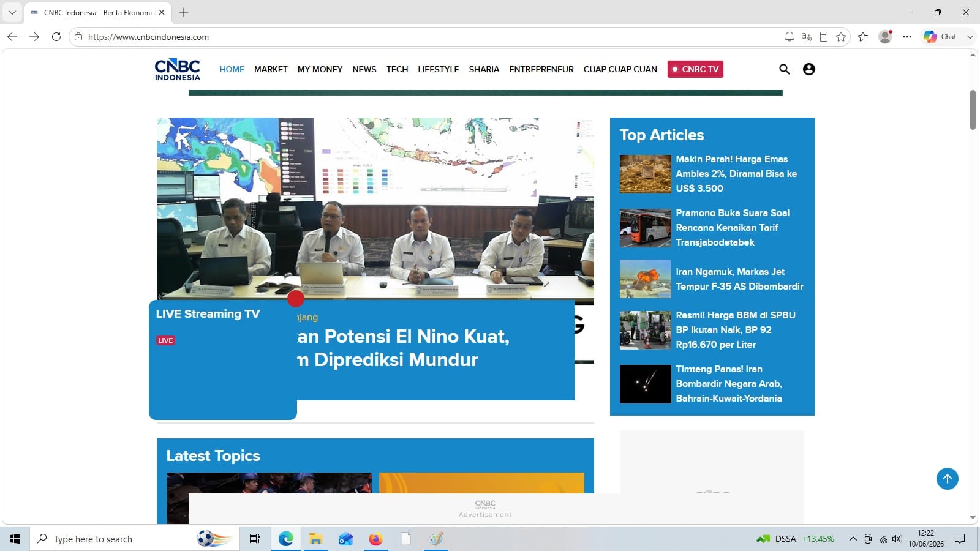Show hidden system tray icons
980x551 pixels.
coord(853,539)
